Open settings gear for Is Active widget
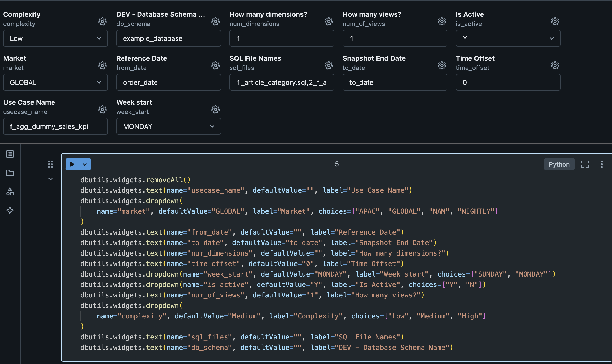The image size is (612, 364). click(555, 21)
